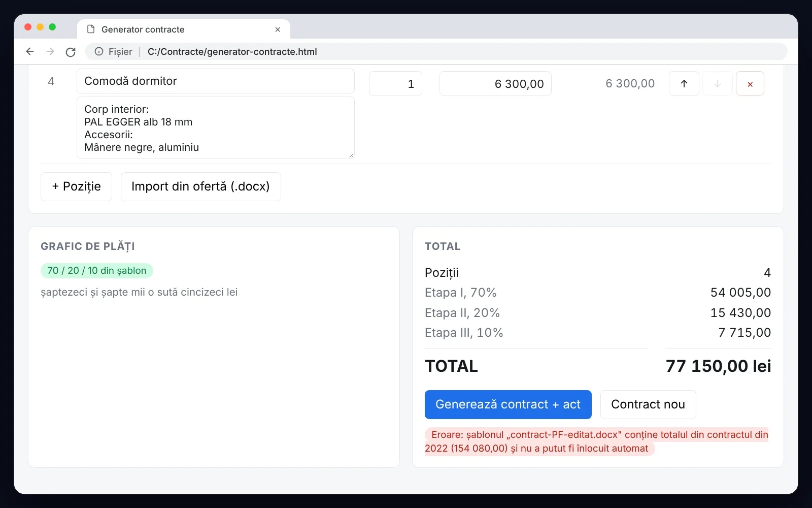
Task: Select the Generator contracte browser tab
Action: coord(184,29)
